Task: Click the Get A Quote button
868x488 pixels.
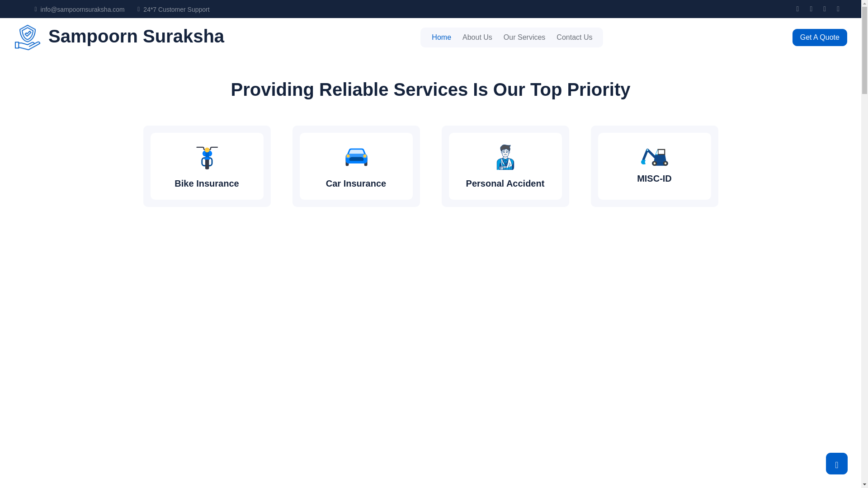Action: pos(820,38)
